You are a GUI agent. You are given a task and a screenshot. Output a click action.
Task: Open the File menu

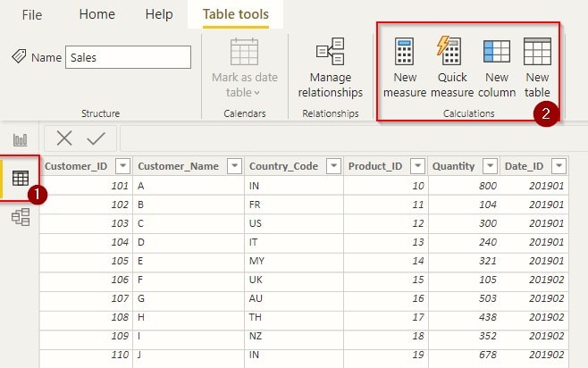[x=32, y=15]
